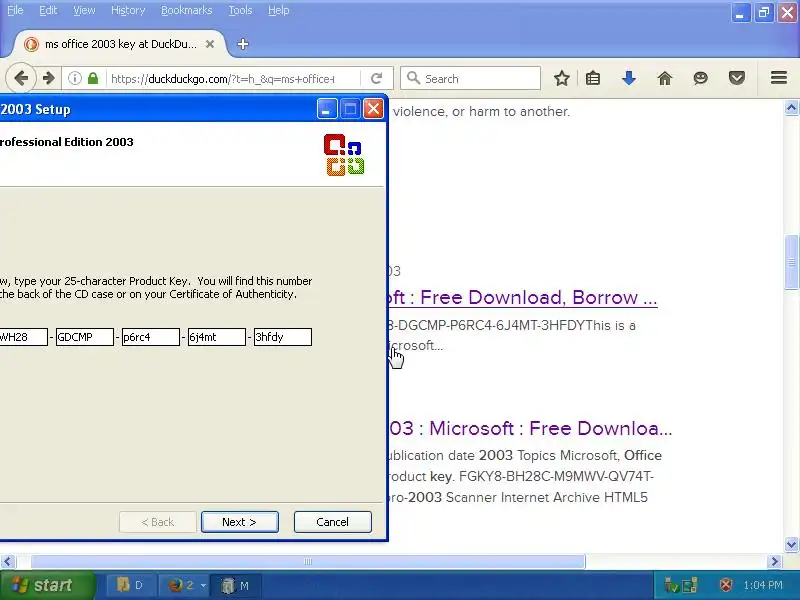800x600 pixels.
Task: Switch to the folder 'D' taskbar item
Action: pyautogui.click(x=131, y=586)
